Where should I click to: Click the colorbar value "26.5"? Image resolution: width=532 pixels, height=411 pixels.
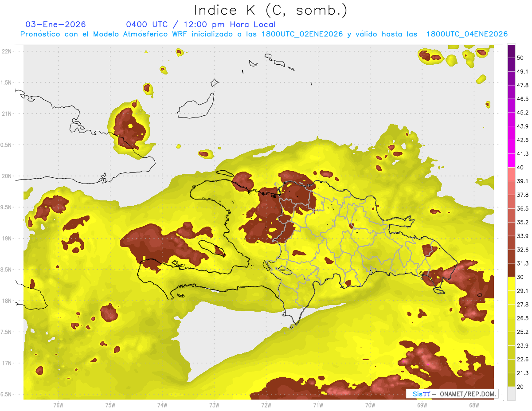point(523,318)
